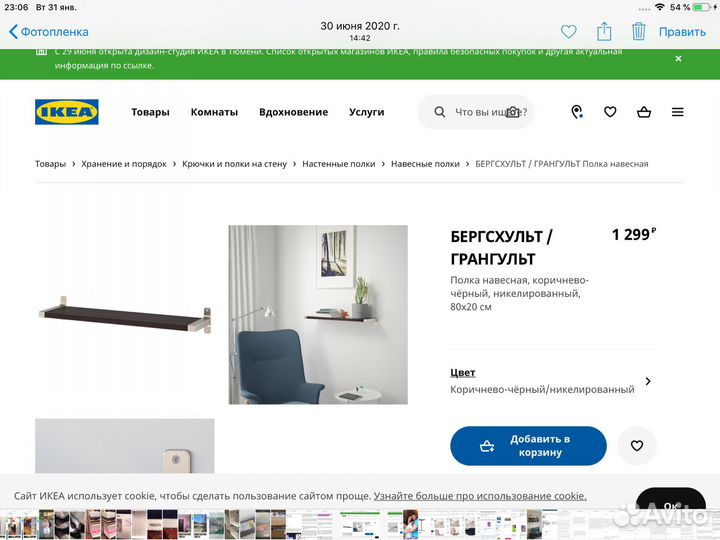
Task: Open Узнайте больше про использование cookie link
Action: tap(480, 496)
